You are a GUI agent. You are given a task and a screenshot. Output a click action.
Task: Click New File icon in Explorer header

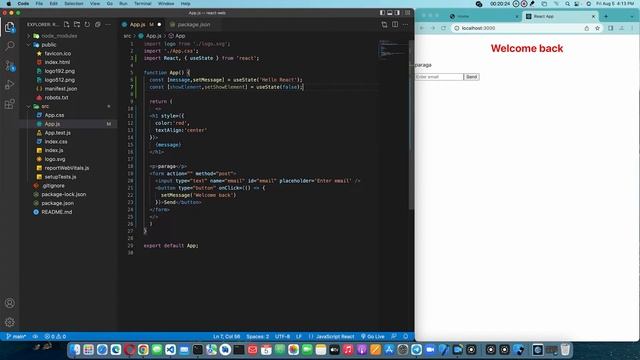(x=67, y=24)
